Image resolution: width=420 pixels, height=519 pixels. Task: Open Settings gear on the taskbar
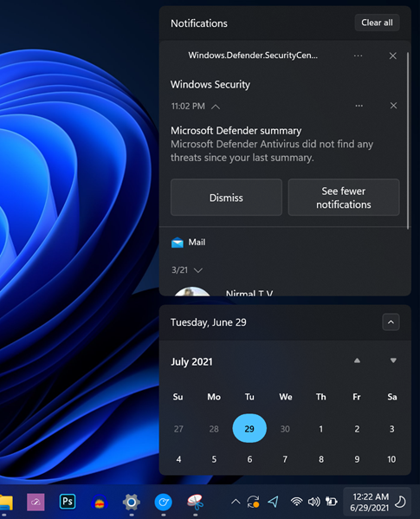click(132, 503)
